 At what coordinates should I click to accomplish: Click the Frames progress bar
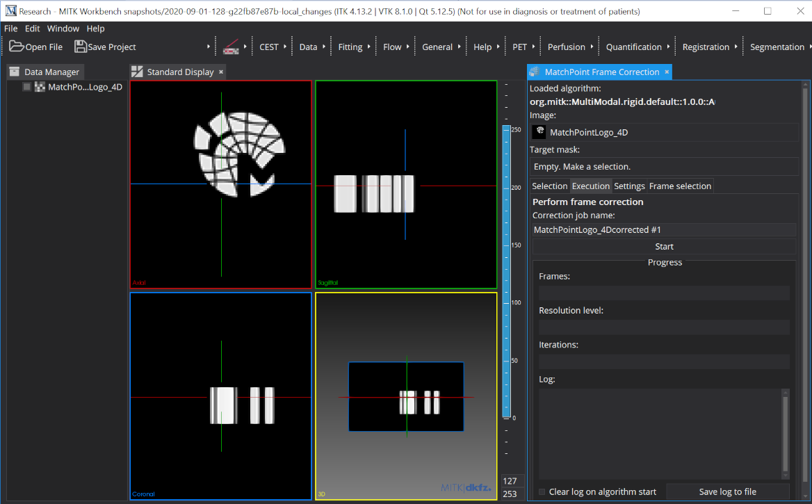click(x=664, y=293)
